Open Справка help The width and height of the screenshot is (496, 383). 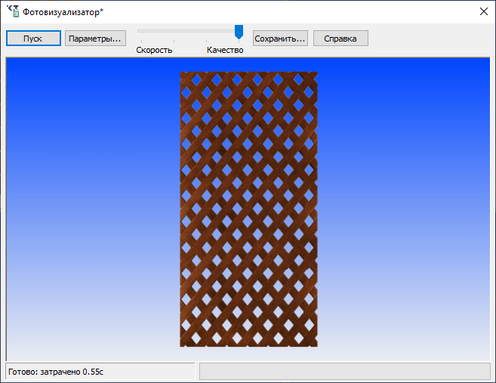coord(340,38)
